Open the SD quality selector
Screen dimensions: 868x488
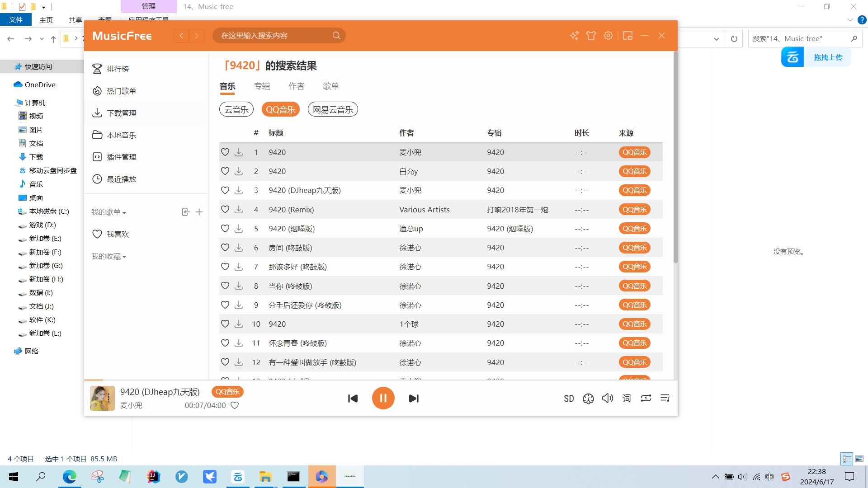click(569, 399)
